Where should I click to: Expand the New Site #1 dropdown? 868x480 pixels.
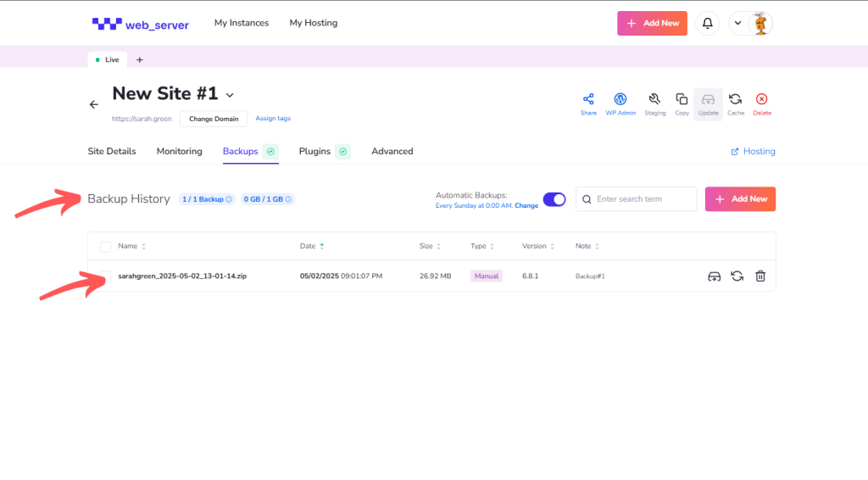click(229, 94)
